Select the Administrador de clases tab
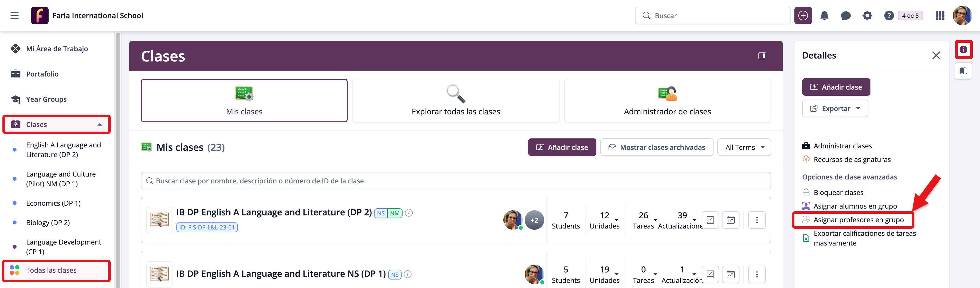Viewport: 980px width, 288px height. [667, 101]
